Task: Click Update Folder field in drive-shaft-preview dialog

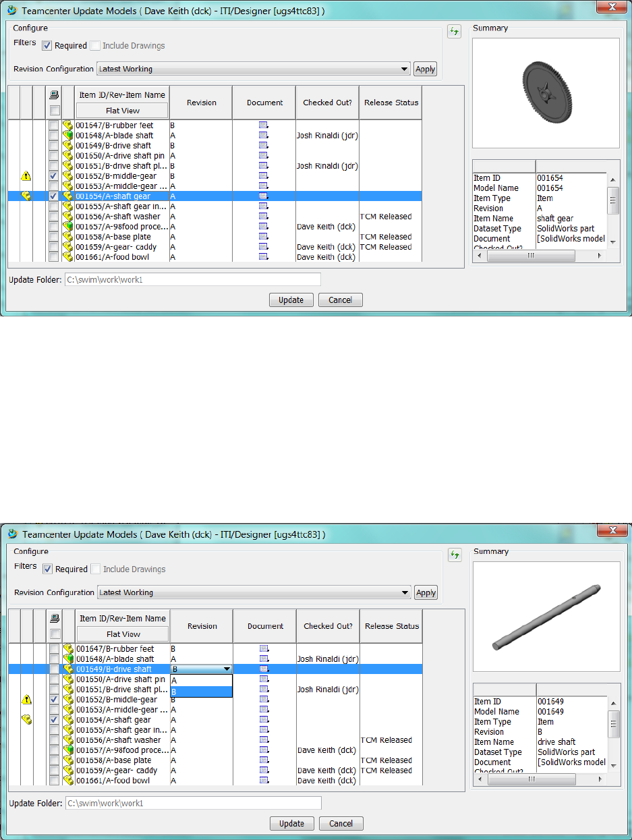Action: click(x=193, y=804)
